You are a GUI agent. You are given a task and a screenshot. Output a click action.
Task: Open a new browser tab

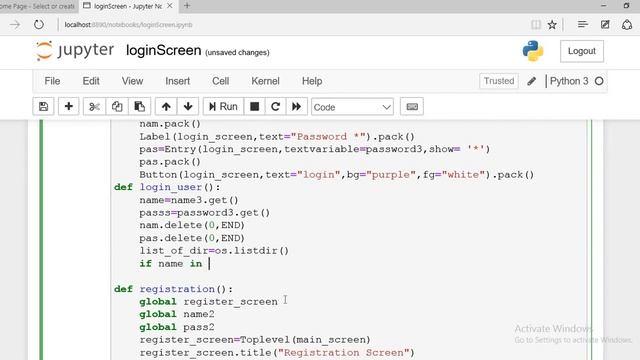(187, 6)
